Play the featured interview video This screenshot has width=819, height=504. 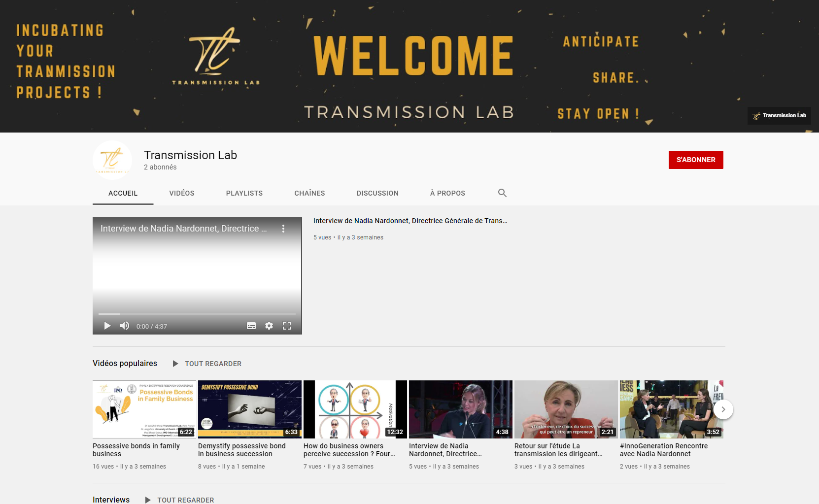click(107, 326)
